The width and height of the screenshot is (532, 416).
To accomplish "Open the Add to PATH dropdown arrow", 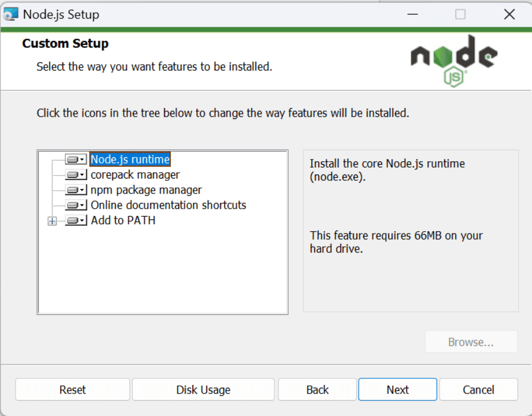I will (x=83, y=220).
